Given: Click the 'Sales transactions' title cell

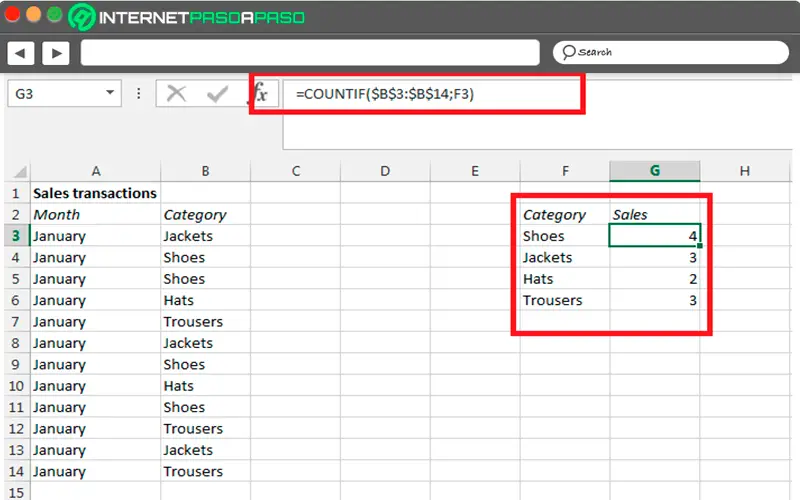Looking at the screenshot, I should click(95, 193).
